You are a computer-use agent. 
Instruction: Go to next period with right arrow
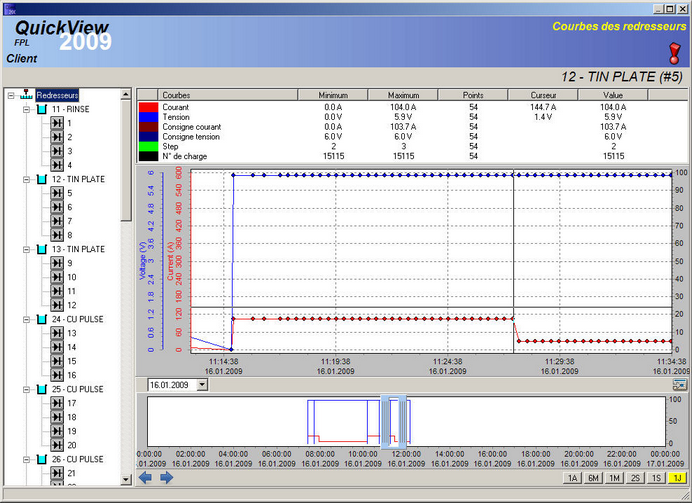166,477
